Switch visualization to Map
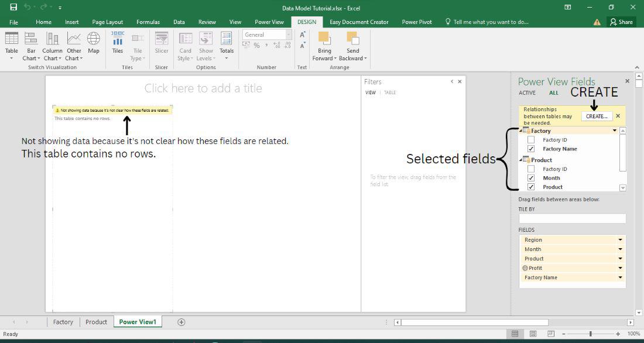The height and width of the screenshot is (343, 644). pos(94,43)
